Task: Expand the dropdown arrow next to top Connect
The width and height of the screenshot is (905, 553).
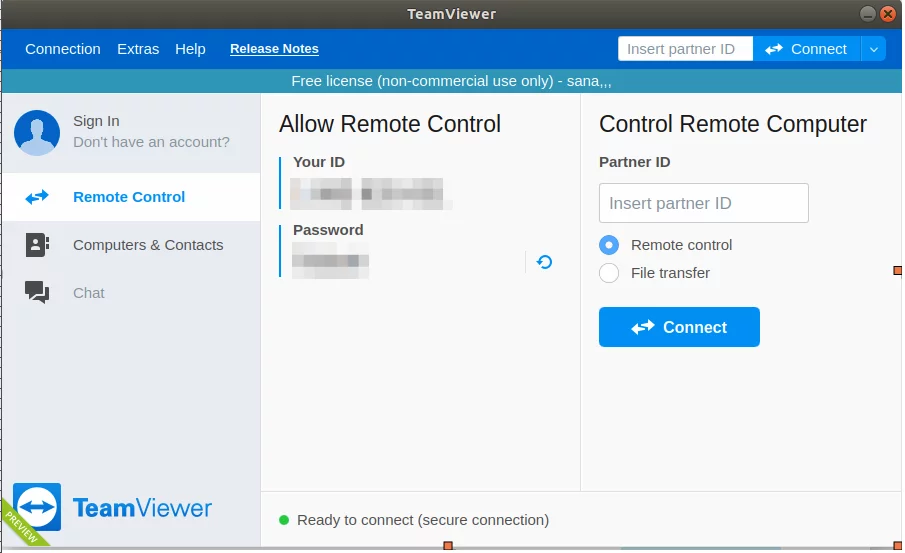Action: [874, 49]
